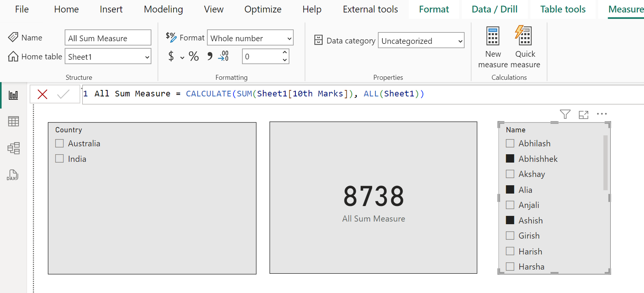This screenshot has height=293, width=644.
Task: Open Report view from the sidebar
Action: (x=13, y=95)
